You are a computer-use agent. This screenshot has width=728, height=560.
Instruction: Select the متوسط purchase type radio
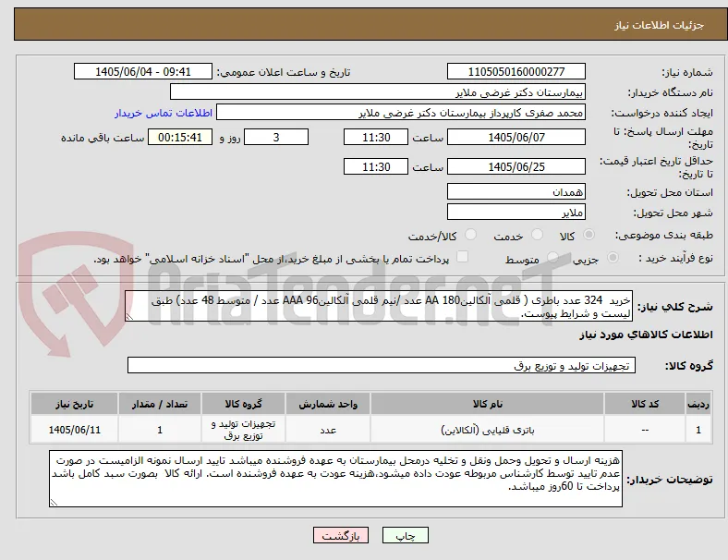point(552,257)
